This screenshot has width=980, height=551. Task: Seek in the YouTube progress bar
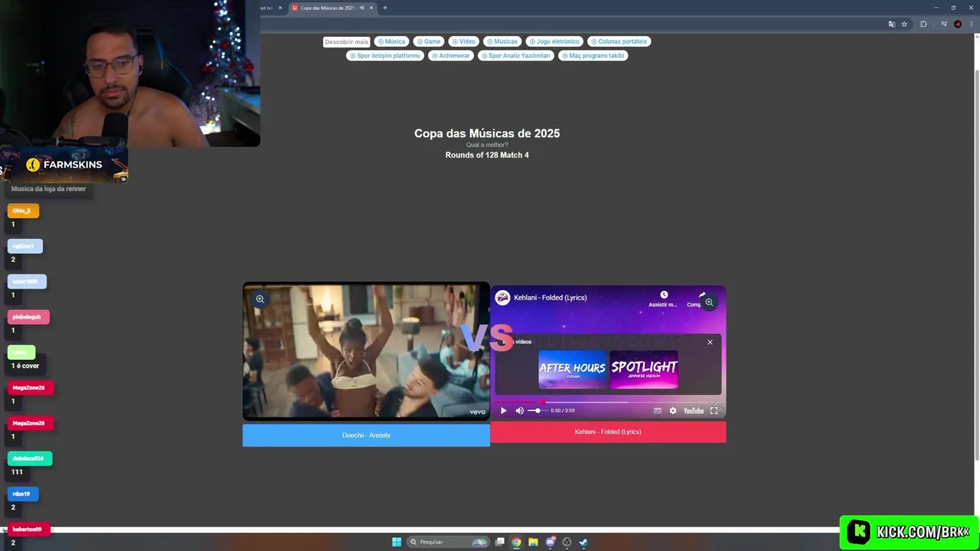[608, 401]
